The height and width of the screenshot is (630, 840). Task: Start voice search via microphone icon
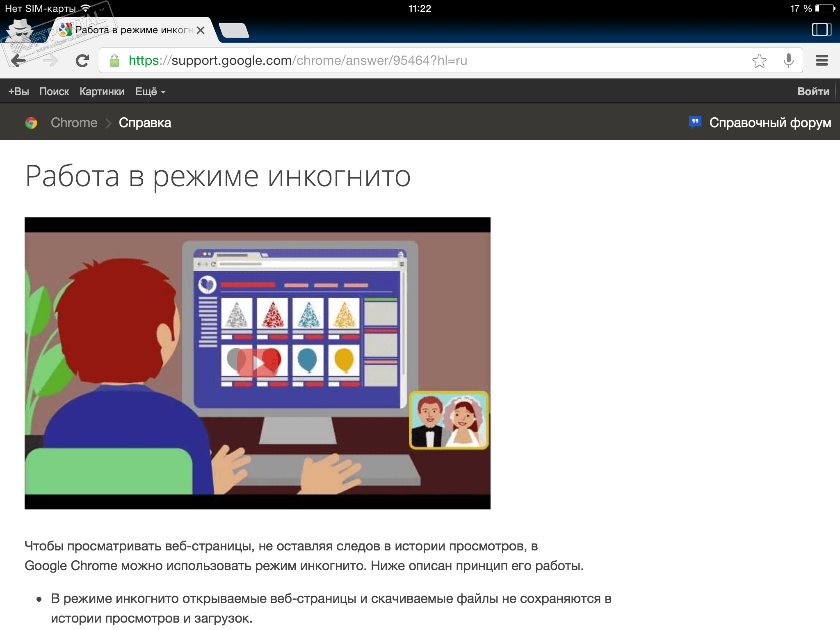[x=788, y=61]
